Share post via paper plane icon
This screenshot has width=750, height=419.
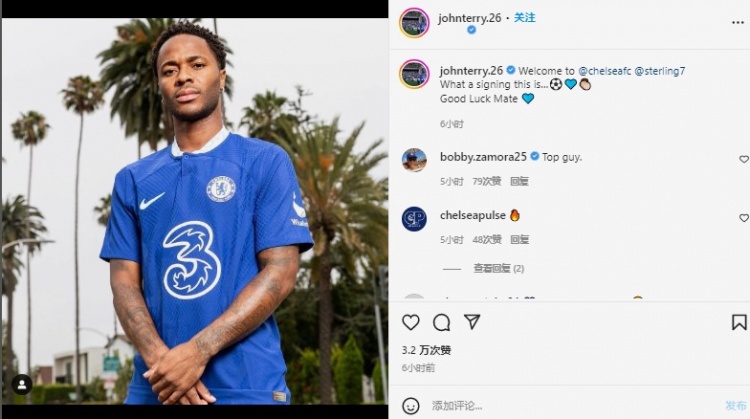472,322
